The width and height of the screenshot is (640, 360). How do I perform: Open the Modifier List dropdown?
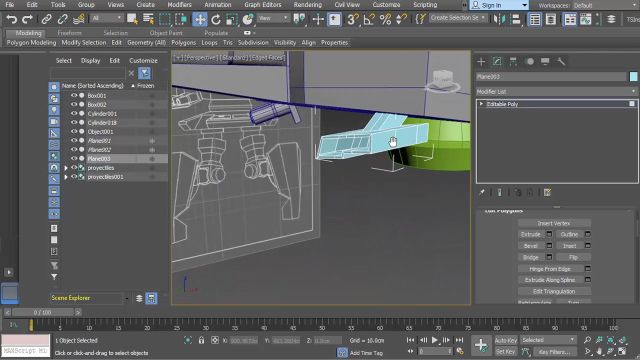coord(556,91)
